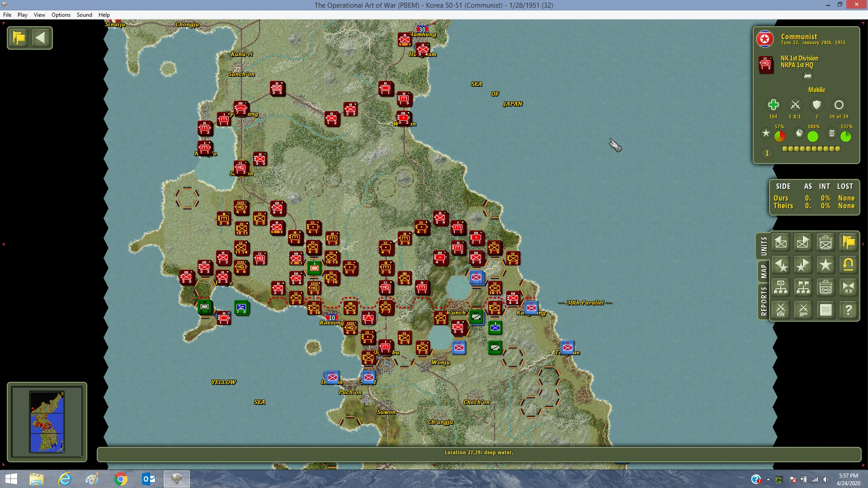The height and width of the screenshot is (488, 868).
Task: Open the Options menu
Action: tap(61, 15)
